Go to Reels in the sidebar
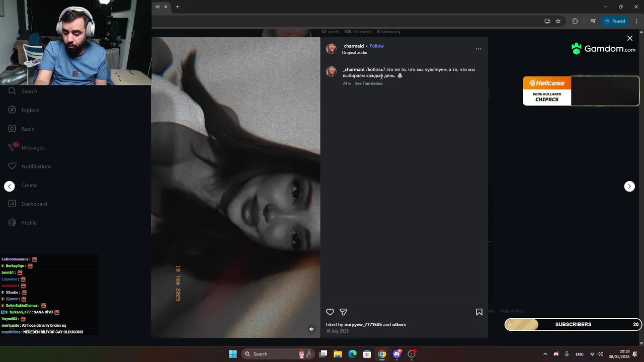Image resolution: width=644 pixels, height=362 pixels. coord(21,129)
